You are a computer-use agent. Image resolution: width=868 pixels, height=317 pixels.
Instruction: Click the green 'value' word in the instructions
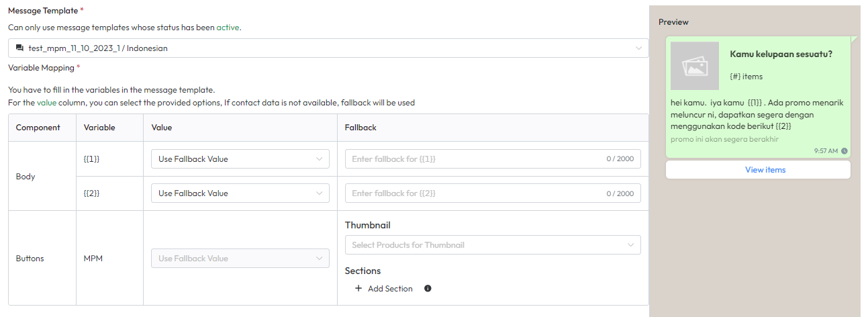point(46,103)
